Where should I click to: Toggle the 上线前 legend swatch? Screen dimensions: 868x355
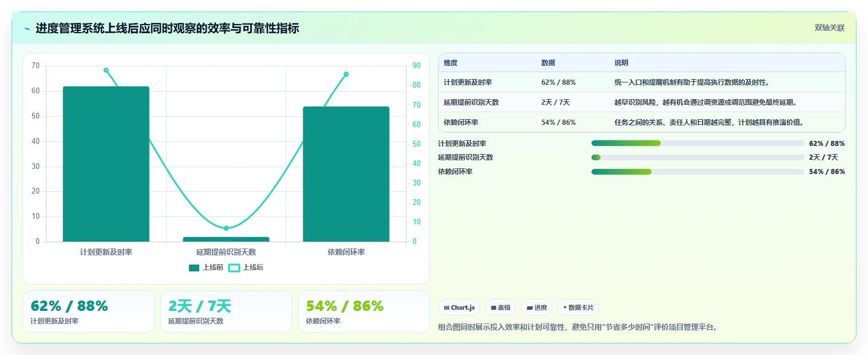click(x=194, y=267)
